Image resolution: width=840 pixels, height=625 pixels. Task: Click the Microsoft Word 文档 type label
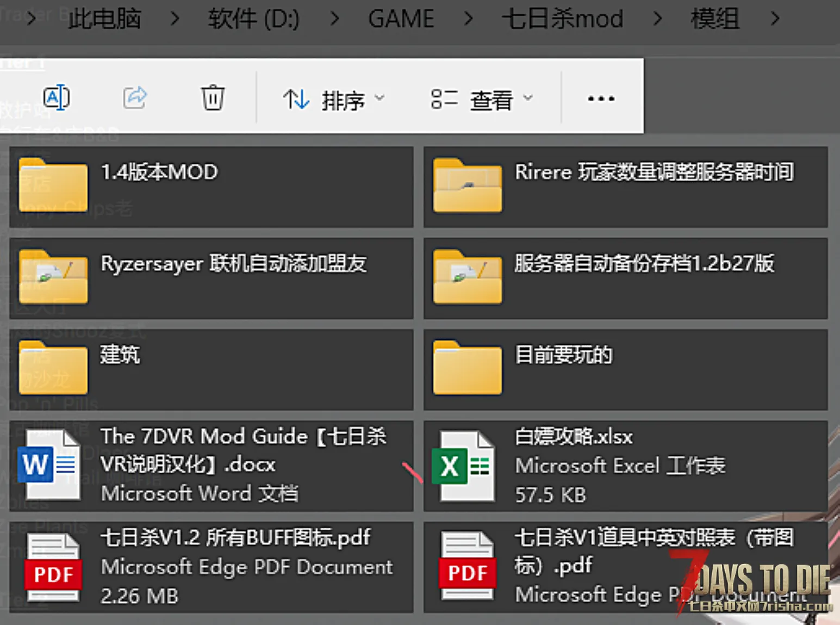pyautogui.click(x=200, y=493)
